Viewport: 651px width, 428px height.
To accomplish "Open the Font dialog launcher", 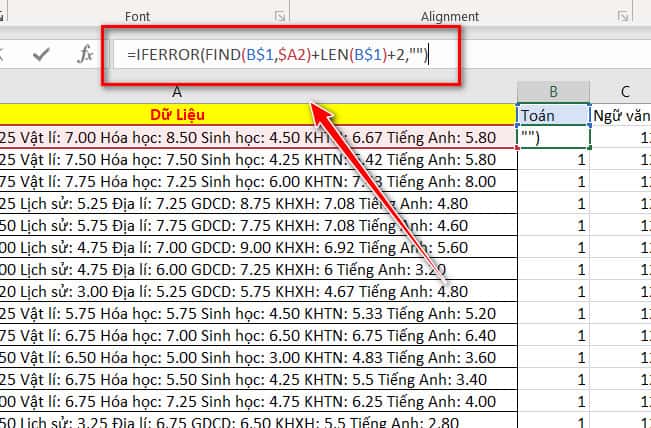I will (x=280, y=16).
